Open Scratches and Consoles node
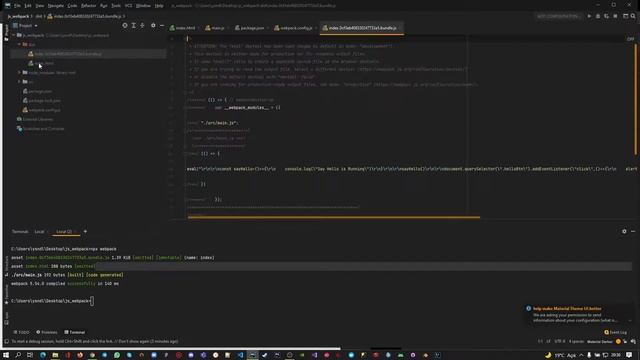Screen dimensions: 640x360 tap(40, 129)
